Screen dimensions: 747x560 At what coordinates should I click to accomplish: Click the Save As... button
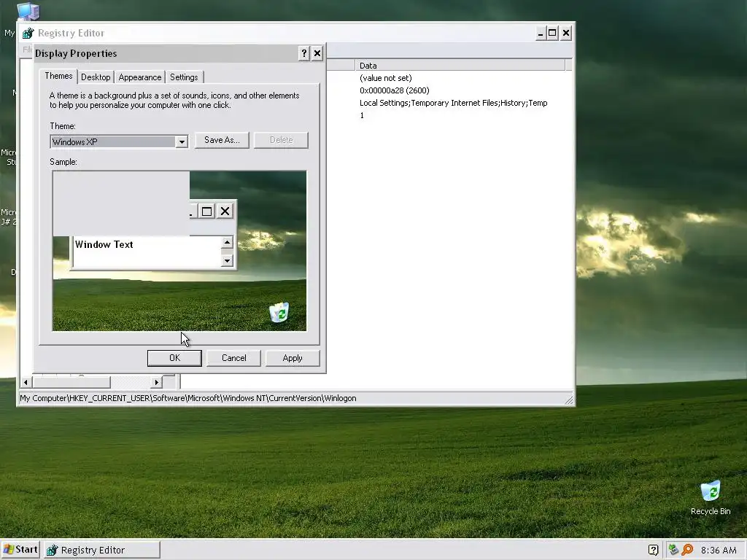pos(222,140)
